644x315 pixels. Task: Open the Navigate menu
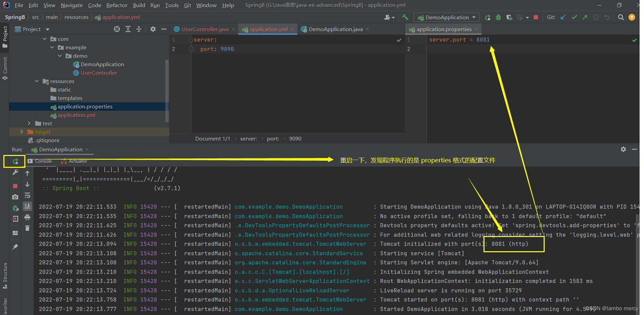(x=72, y=5)
